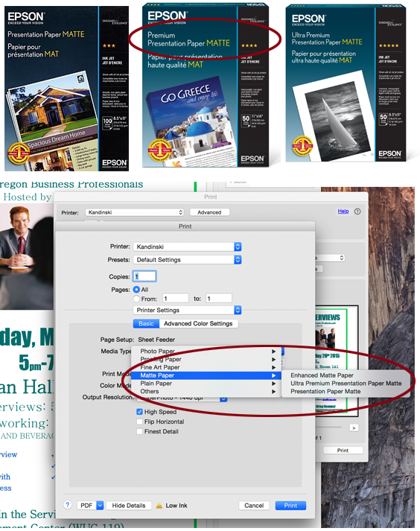Choose Others in media type menu

click(x=206, y=391)
